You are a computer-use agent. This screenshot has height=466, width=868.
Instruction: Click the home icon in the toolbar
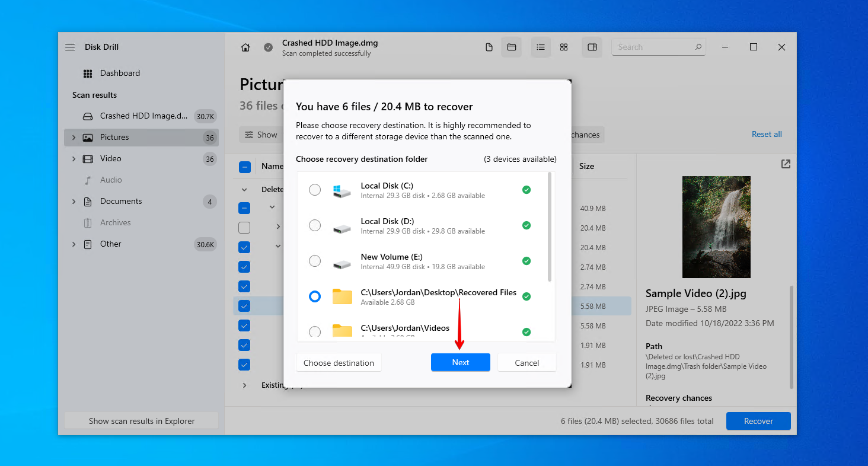pos(245,47)
